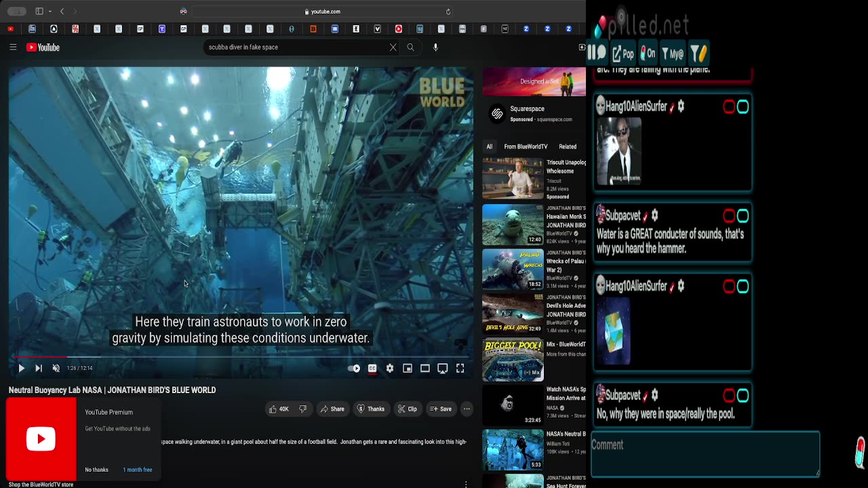Like the video with 40K likes
This screenshot has height=488, width=868.
click(x=278, y=409)
